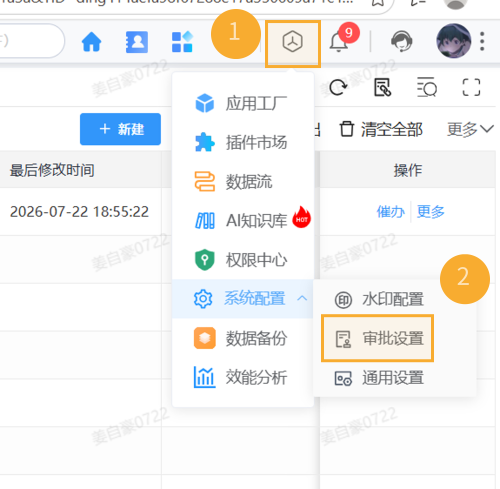Click the 操作 column header
Viewport: 500px width, 489px height.
coord(408,170)
